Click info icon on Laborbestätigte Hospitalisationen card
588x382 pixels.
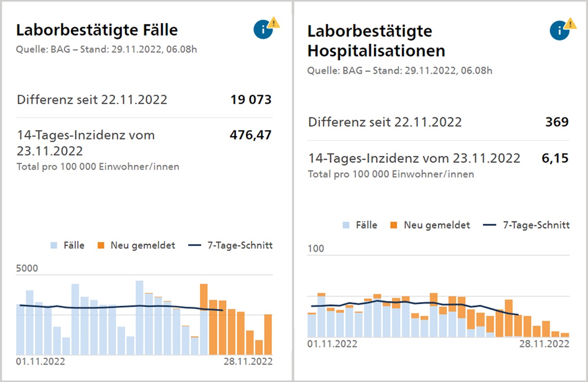coord(559,31)
